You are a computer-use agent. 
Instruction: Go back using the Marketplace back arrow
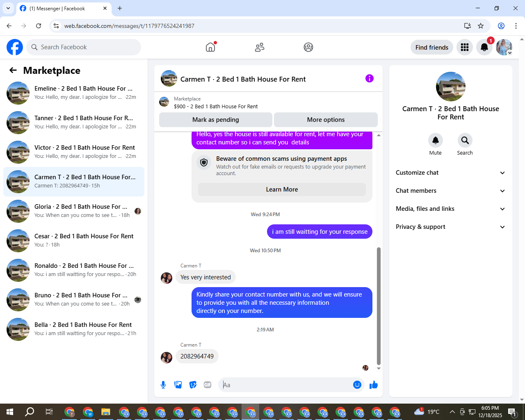[x=13, y=70]
